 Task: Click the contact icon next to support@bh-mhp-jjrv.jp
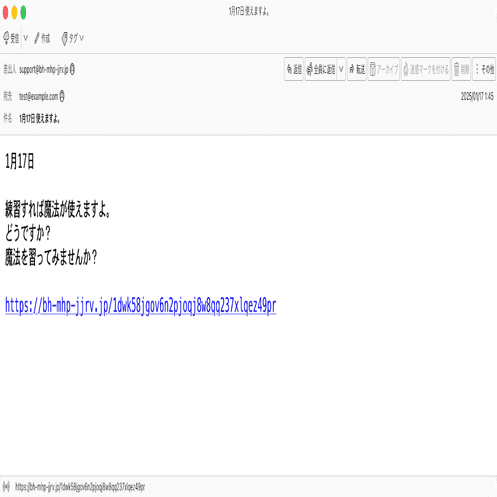pos(72,69)
